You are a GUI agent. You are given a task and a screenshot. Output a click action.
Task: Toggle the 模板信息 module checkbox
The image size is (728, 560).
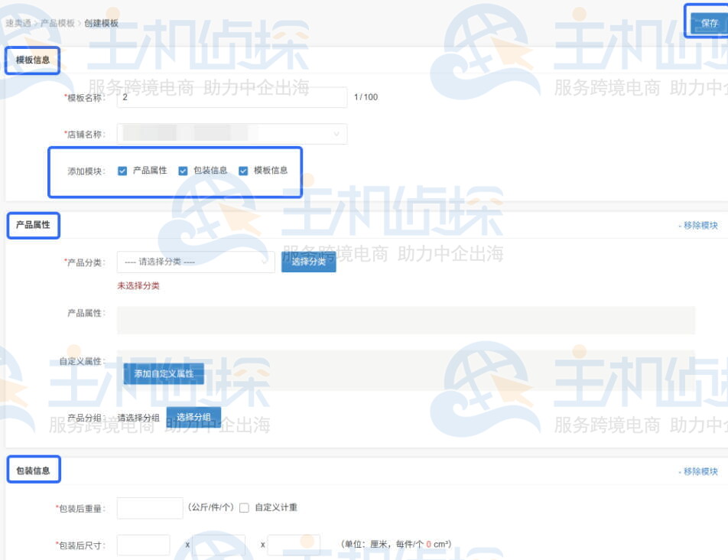[x=243, y=171]
